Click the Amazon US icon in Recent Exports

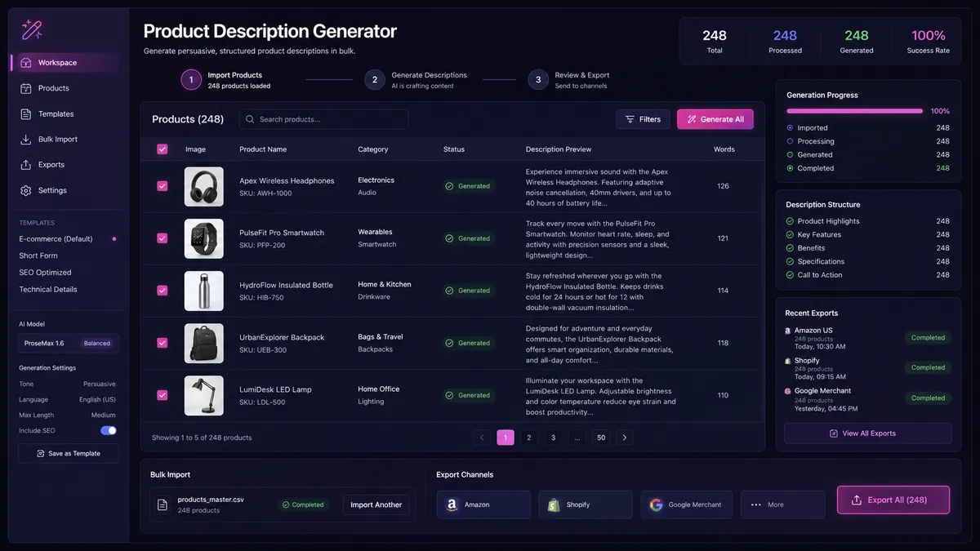tap(788, 331)
